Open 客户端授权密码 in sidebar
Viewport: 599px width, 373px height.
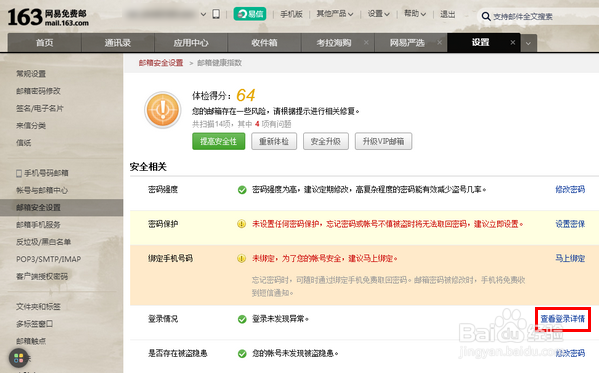[x=42, y=276]
